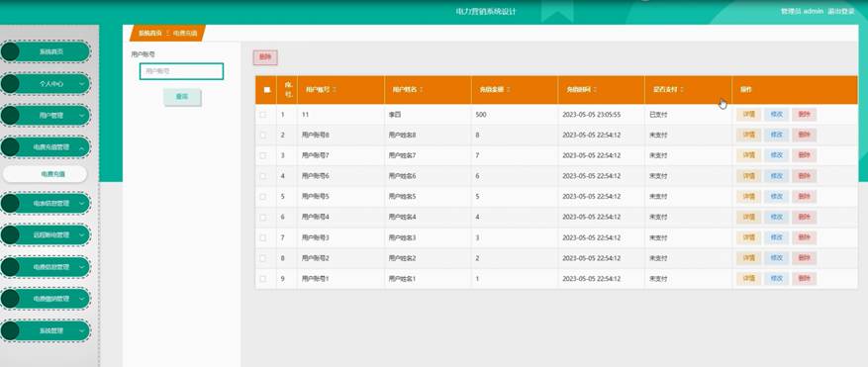Click 退出登录 at top right
Screen dimensions: 868x367
[841, 11]
